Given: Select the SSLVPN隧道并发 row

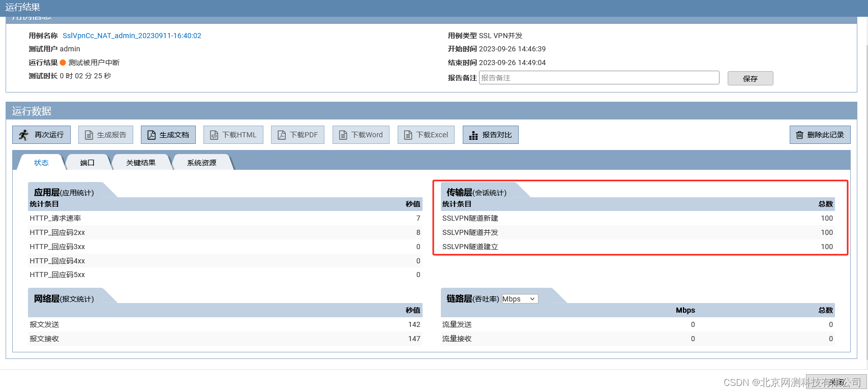Looking at the screenshot, I should (x=638, y=232).
